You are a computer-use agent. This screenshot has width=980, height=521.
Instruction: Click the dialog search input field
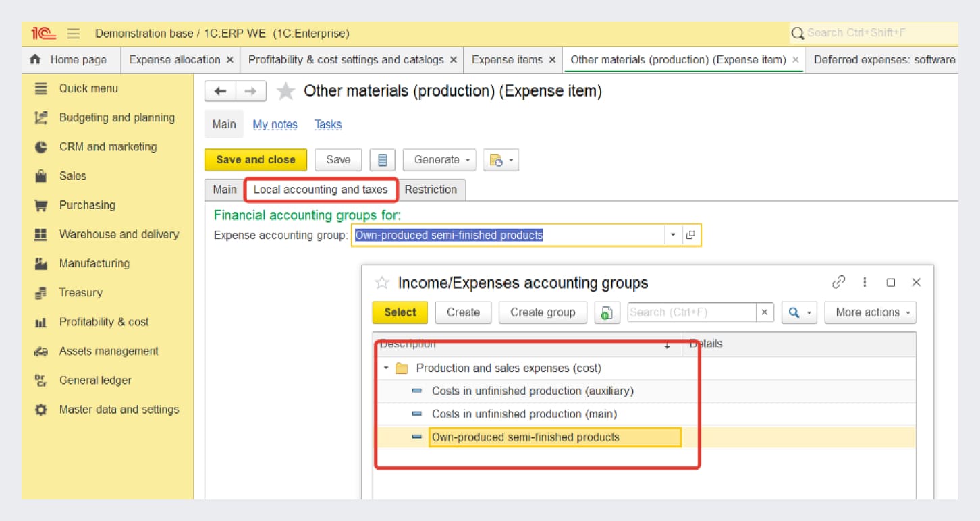pos(691,312)
